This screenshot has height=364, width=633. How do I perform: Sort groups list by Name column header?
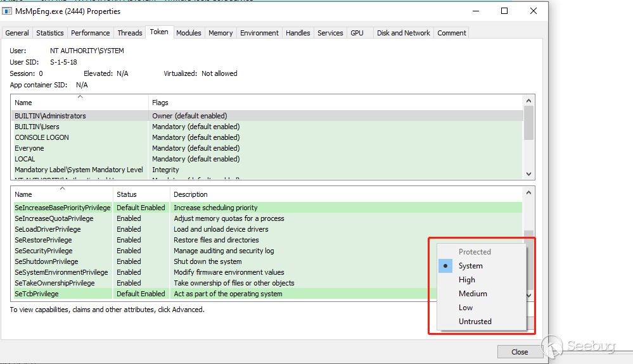coord(23,103)
